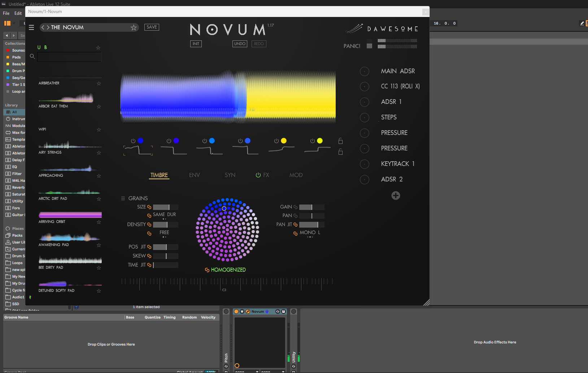Switch to MOD tab
The image size is (588, 373).
tap(296, 175)
